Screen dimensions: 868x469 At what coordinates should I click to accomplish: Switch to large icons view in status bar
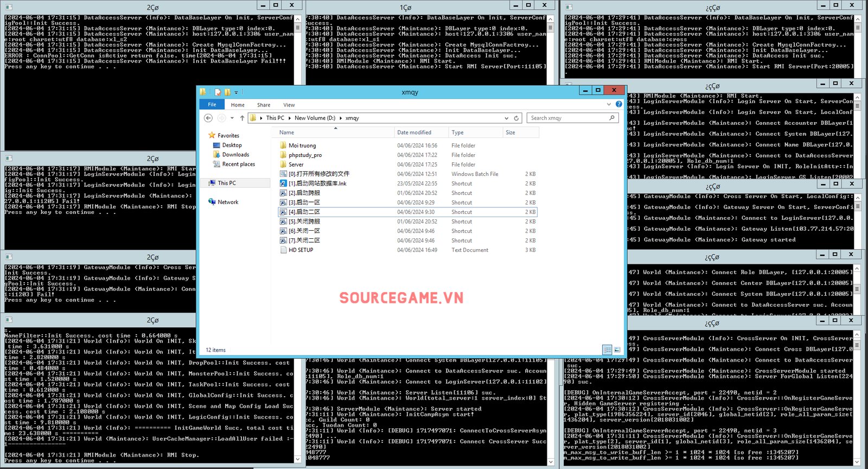coord(617,350)
